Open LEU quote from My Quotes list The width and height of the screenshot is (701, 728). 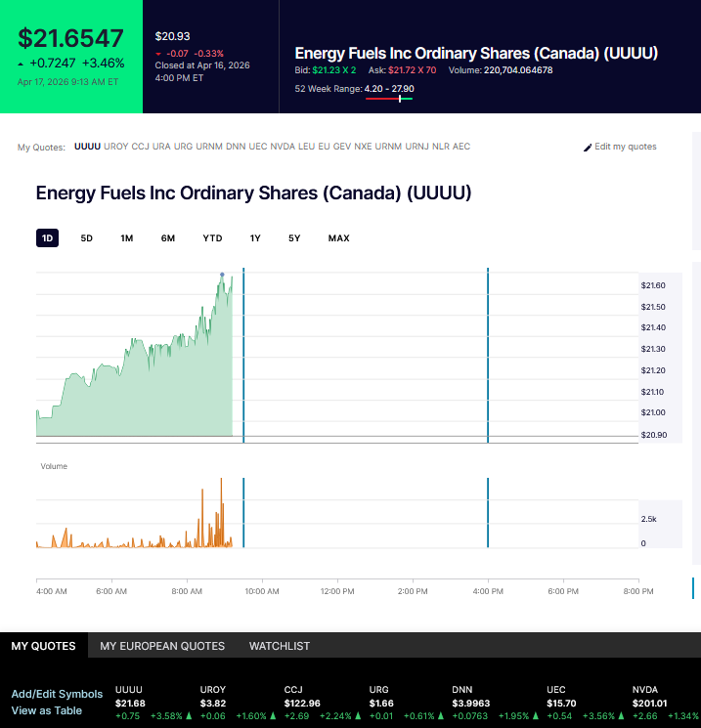(x=307, y=147)
